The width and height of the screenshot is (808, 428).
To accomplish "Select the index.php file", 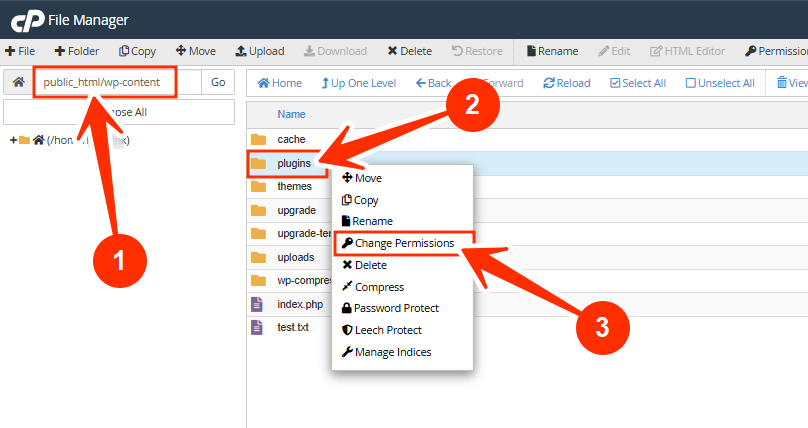I will click(300, 304).
